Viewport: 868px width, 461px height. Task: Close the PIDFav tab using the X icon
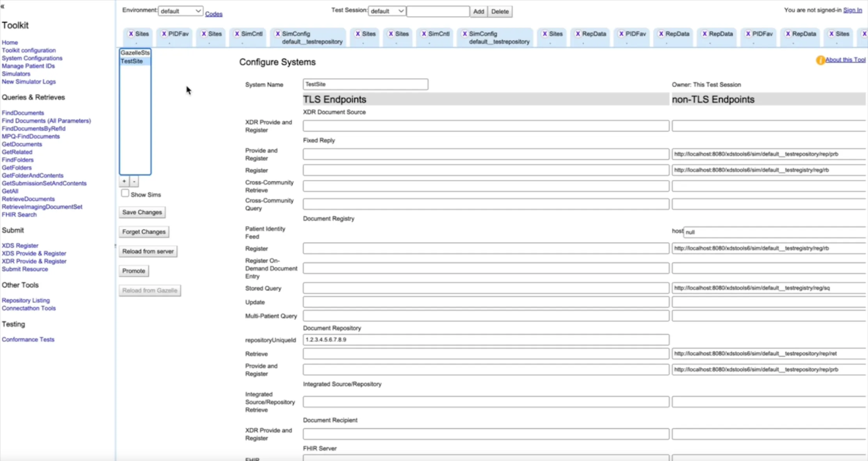[164, 34]
